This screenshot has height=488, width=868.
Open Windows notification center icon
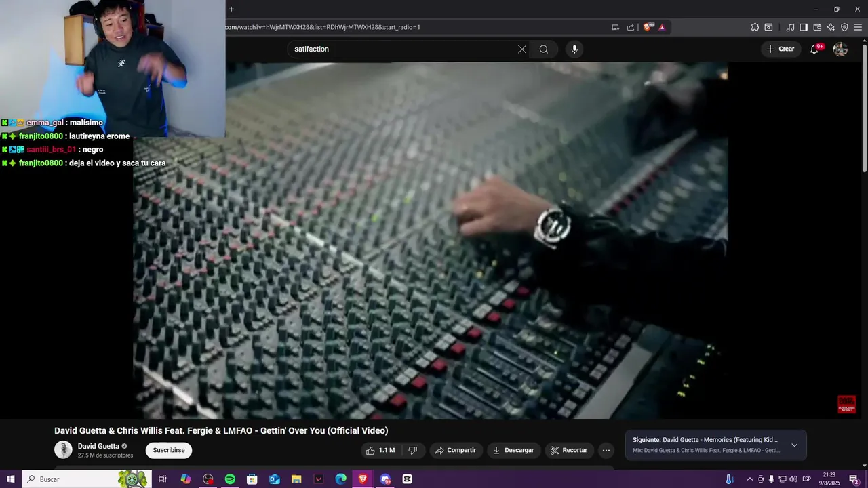pos(854,479)
